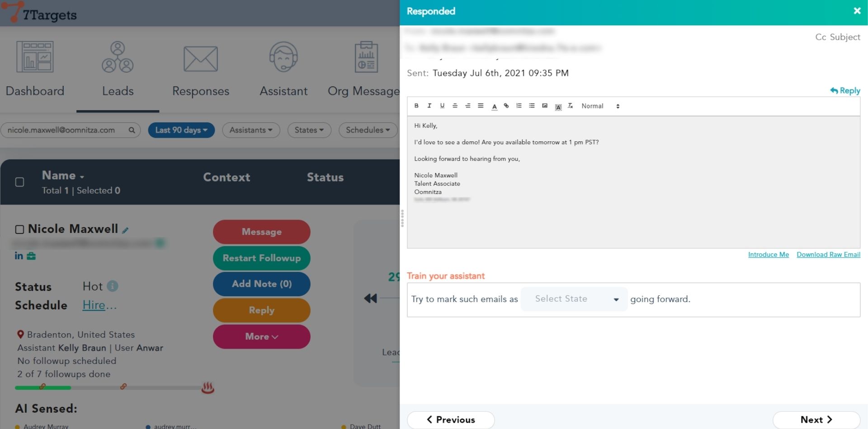The height and width of the screenshot is (429, 868).
Task: Clear formatting with the Tx icon
Action: 571,106
